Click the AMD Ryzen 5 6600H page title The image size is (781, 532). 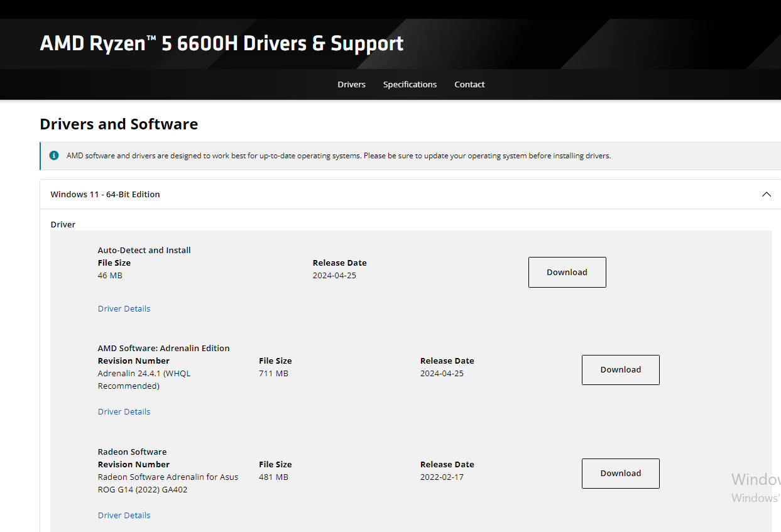(221, 43)
